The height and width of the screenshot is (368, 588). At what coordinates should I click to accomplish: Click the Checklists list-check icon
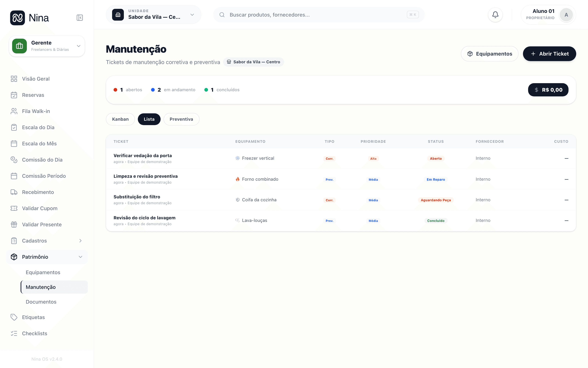pos(14,333)
